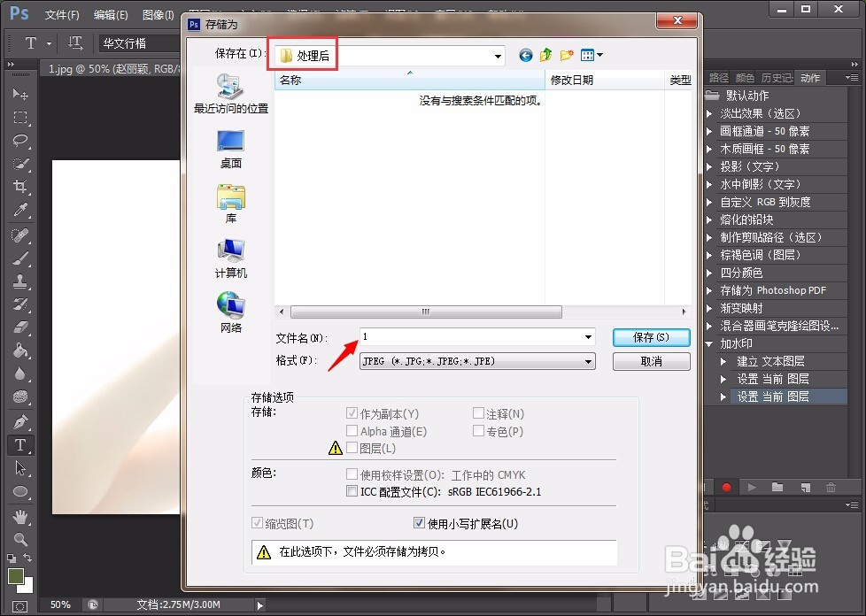Select the Paint Bucket tool

click(20, 350)
